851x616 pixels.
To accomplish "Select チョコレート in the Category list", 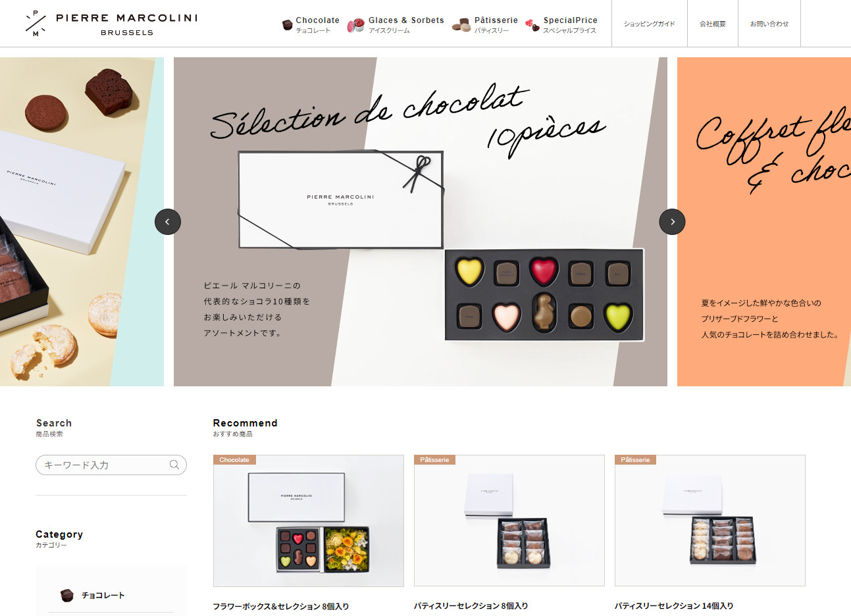I will 103,595.
